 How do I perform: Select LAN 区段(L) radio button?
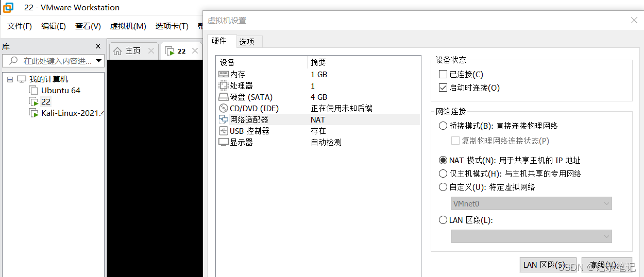pos(443,220)
